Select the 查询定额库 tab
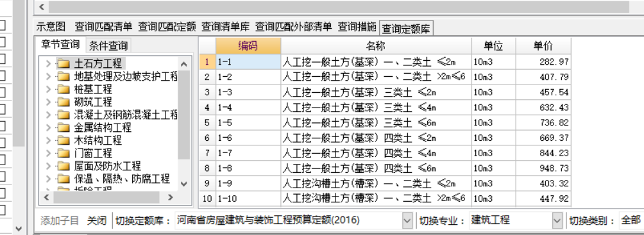Screen dimensions: 644x235 pyautogui.click(x=406, y=28)
